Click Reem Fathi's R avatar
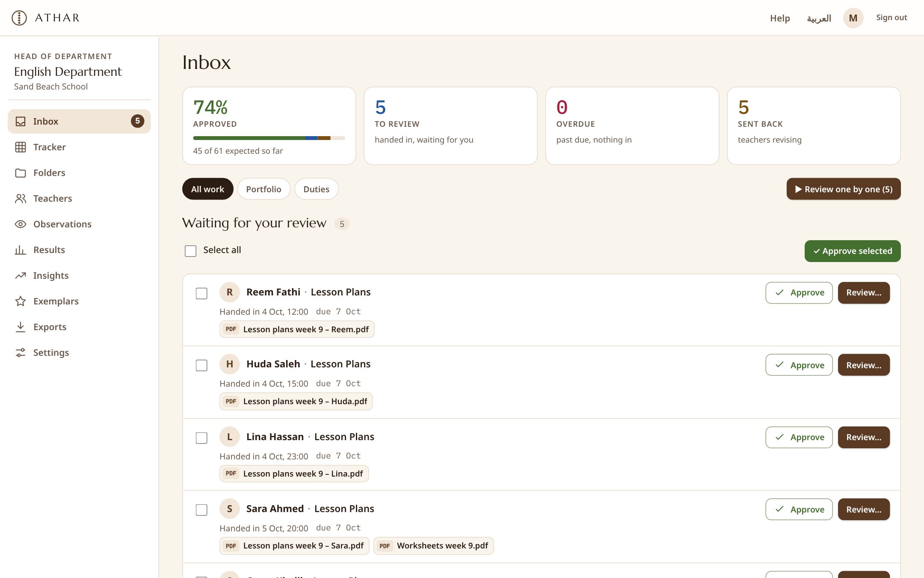This screenshot has width=924, height=578. (230, 292)
